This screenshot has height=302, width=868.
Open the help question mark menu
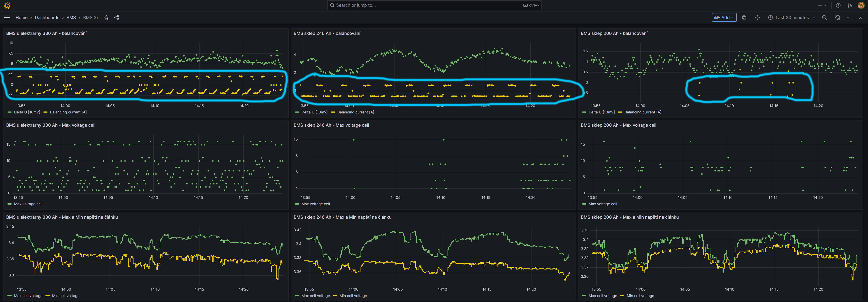[838, 5]
